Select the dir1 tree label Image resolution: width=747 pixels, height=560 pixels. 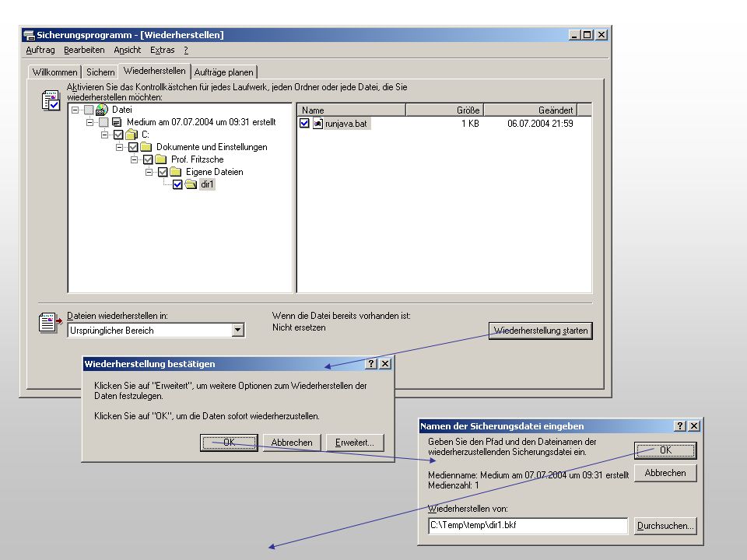point(207,184)
